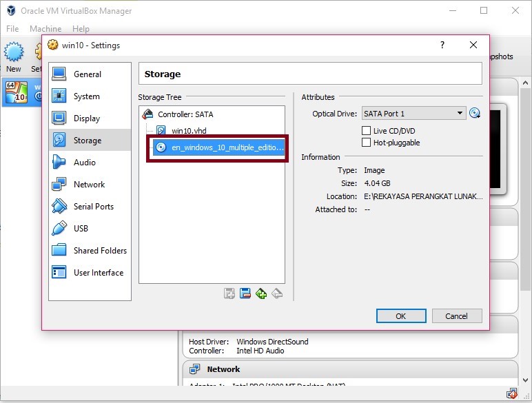Image resolution: width=532 pixels, height=403 pixels.
Task: Open User Interface settings
Action: pos(90,272)
